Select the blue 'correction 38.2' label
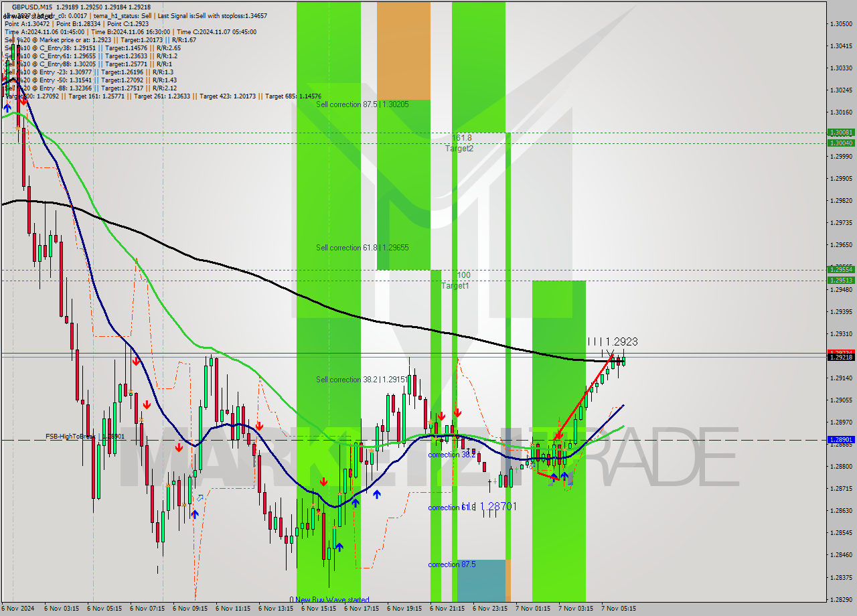The width and height of the screenshot is (857, 616). pyautogui.click(x=452, y=455)
